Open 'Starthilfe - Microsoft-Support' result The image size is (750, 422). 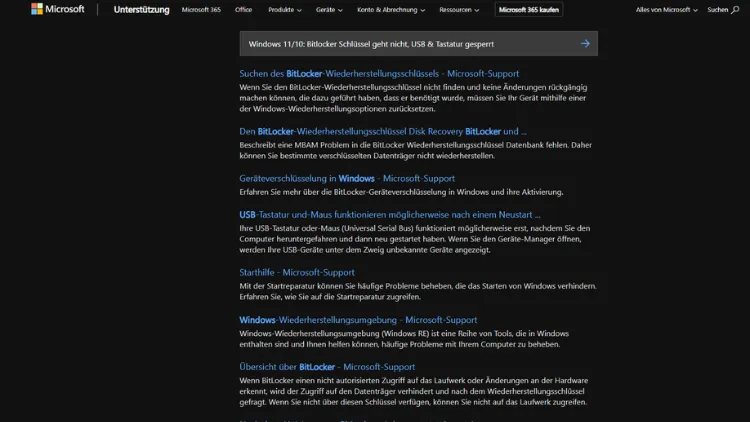pyautogui.click(x=297, y=272)
